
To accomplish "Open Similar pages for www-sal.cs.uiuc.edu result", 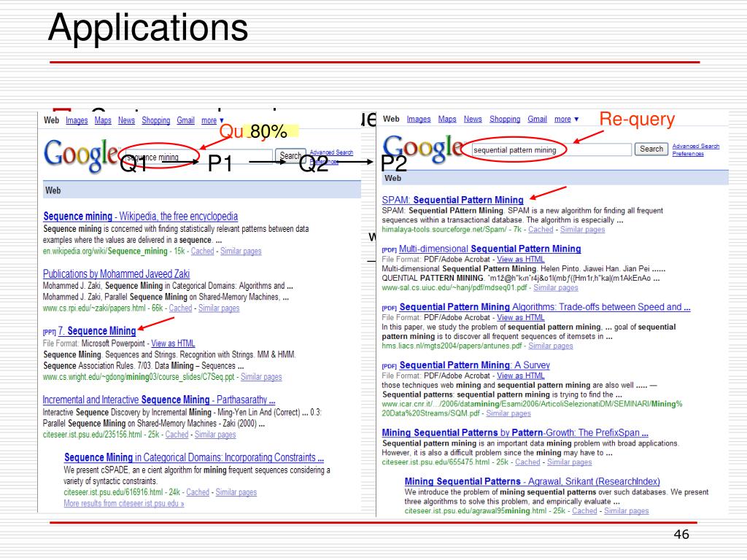I will tap(556, 287).
